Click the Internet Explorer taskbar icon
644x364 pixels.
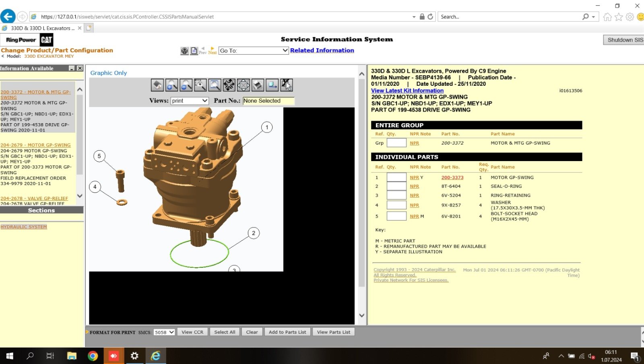pos(155,356)
